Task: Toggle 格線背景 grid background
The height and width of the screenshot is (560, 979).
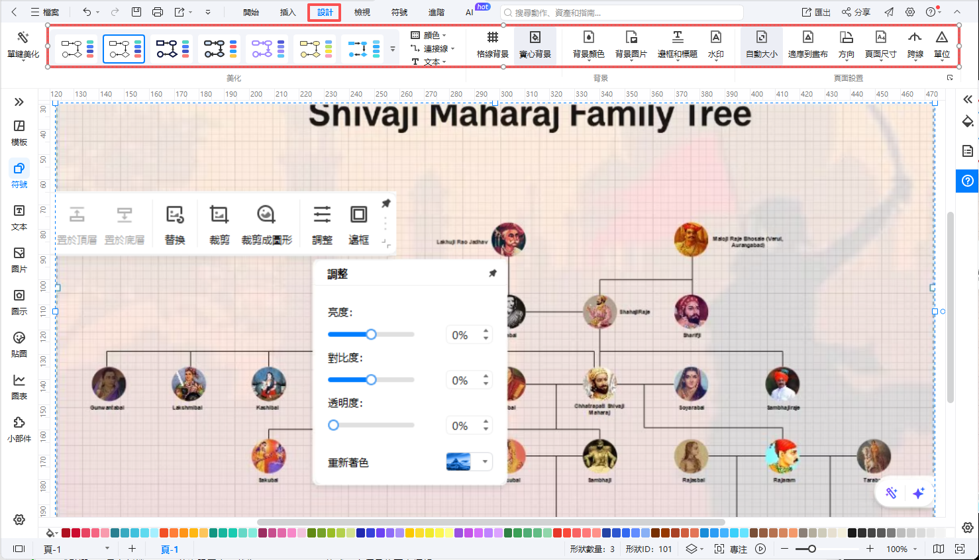Action: point(492,44)
